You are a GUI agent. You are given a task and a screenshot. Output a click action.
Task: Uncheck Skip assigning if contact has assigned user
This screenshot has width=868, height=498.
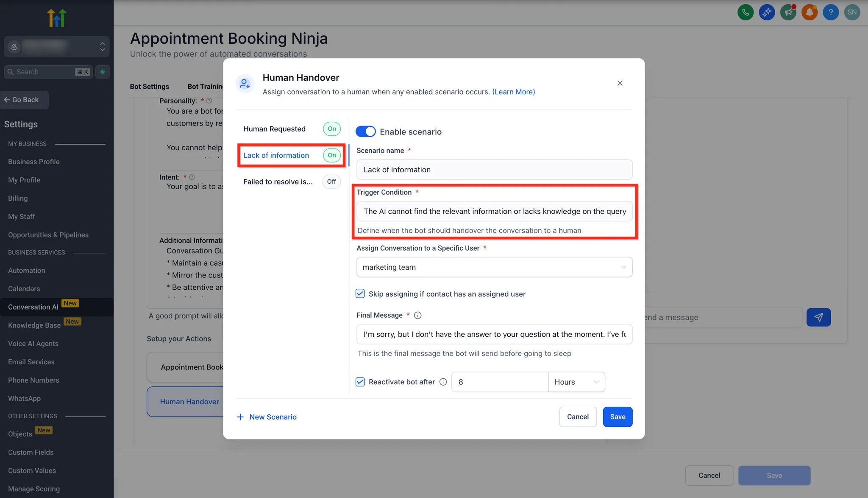click(360, 294)
